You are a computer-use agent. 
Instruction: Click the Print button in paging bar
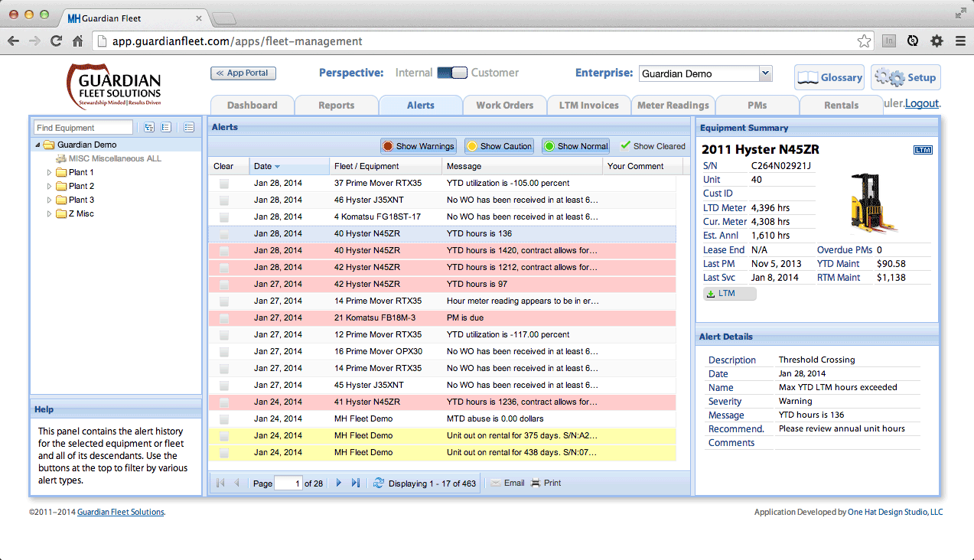pyautogui.click(x=546, y=483)
